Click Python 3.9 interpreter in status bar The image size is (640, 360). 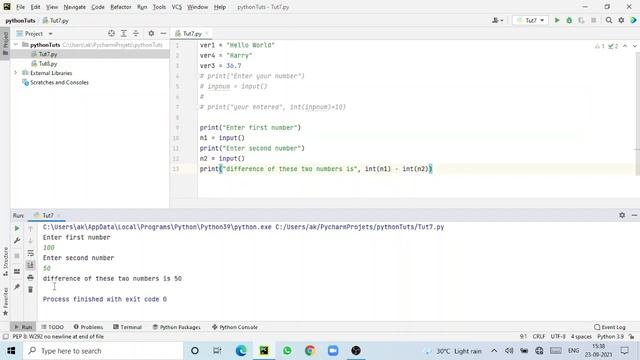[x=611, y=336]
